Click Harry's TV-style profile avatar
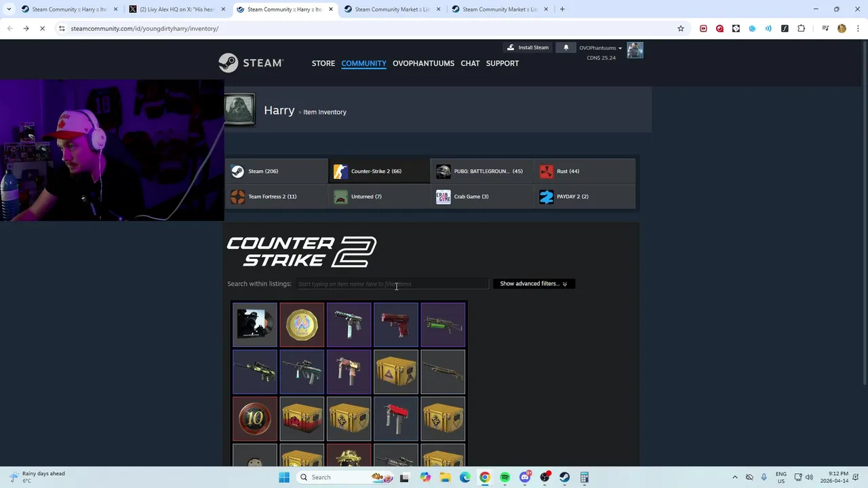Image resolution: width=868 pixels, height=488 pixels. [240, 110]
